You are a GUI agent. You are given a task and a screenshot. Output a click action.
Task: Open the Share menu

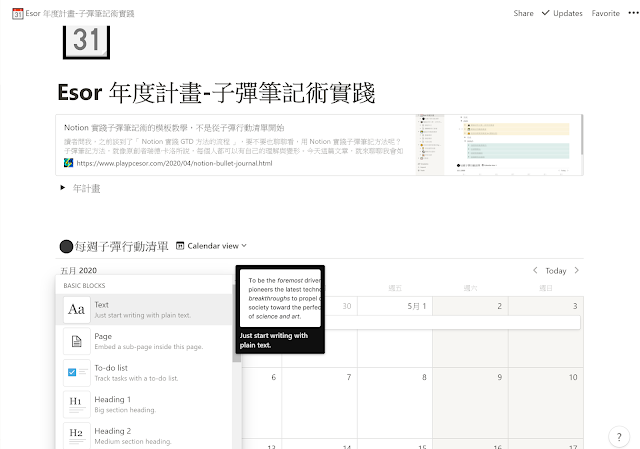click(523, 14)
